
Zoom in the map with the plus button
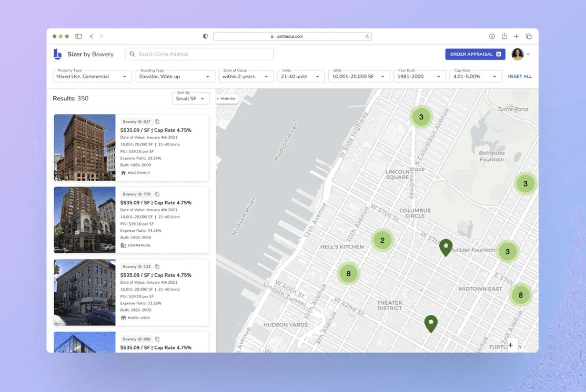[x=510, y=345]
